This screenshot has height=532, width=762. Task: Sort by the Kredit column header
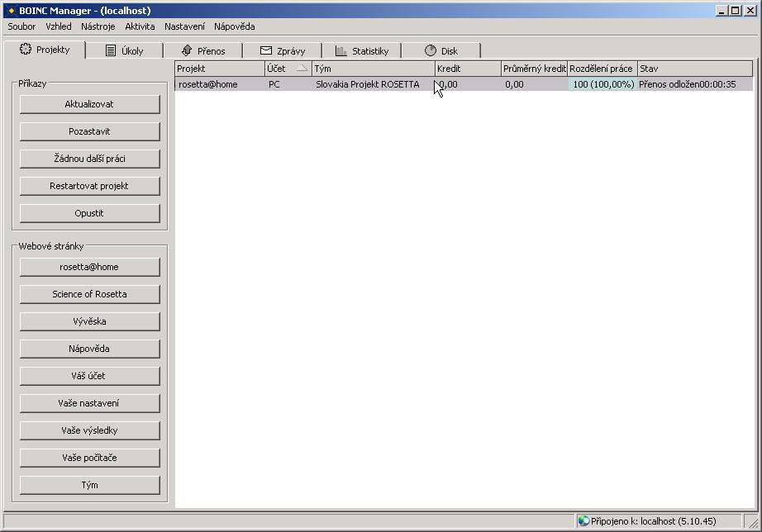(468, 69)
